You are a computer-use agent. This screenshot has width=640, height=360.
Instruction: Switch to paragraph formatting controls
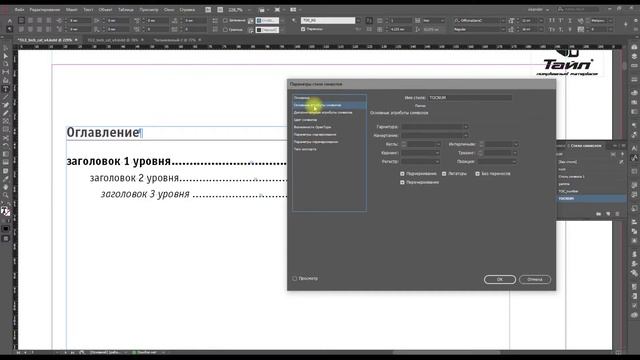point(9,29)
